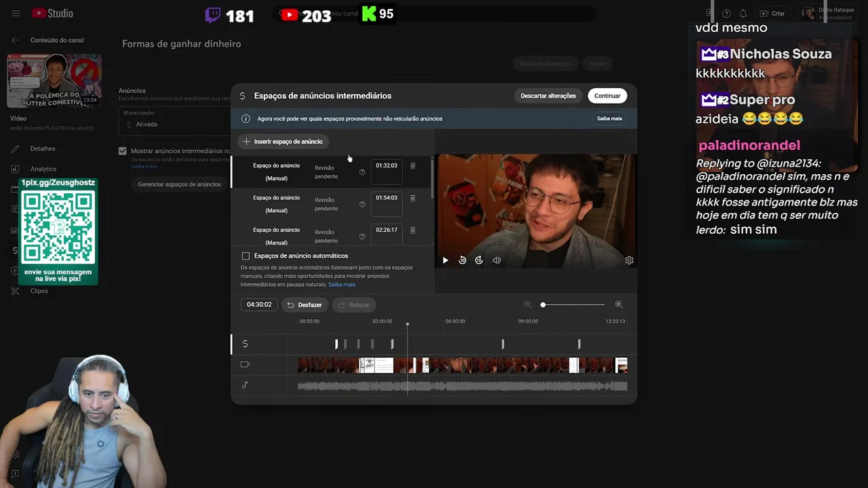This screenshot has height=488, width=868.
Task: Select the video track camera icon
Action: point(245,365)
